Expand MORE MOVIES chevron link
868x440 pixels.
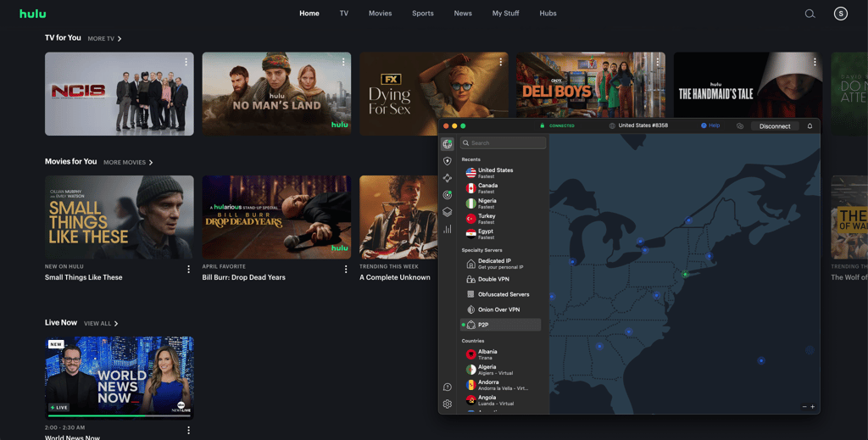click(128, 162)
